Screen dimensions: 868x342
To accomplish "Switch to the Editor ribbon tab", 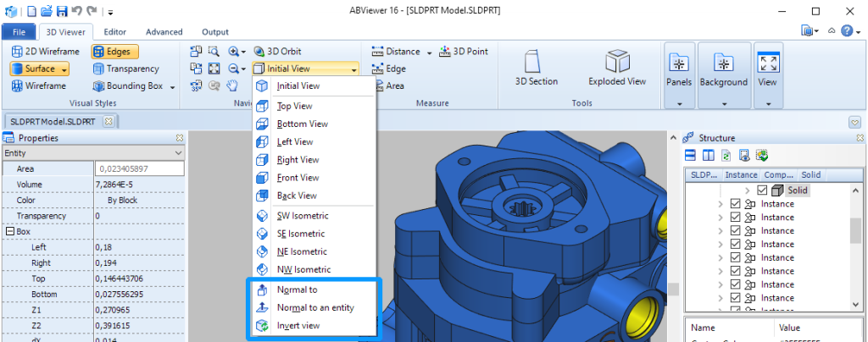I will click(x=114, y=32).
